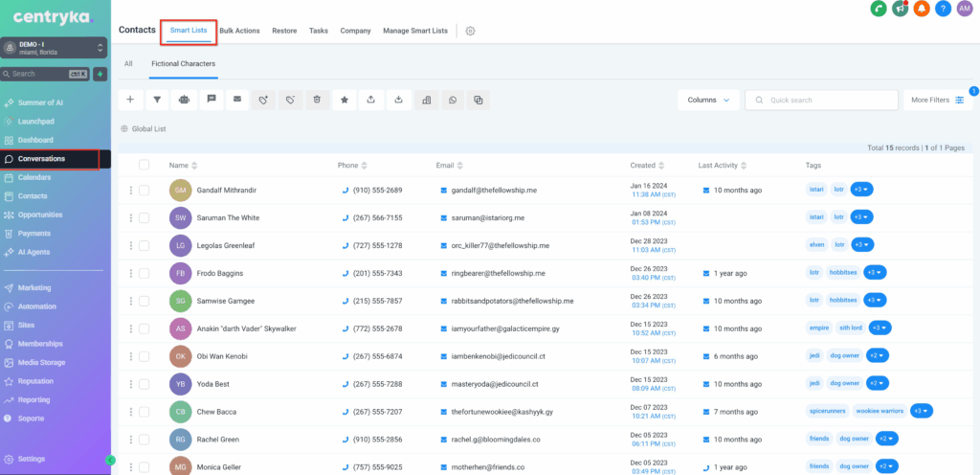
Task: Open Conversations in the sidebar
Action: tap(56, 159)
